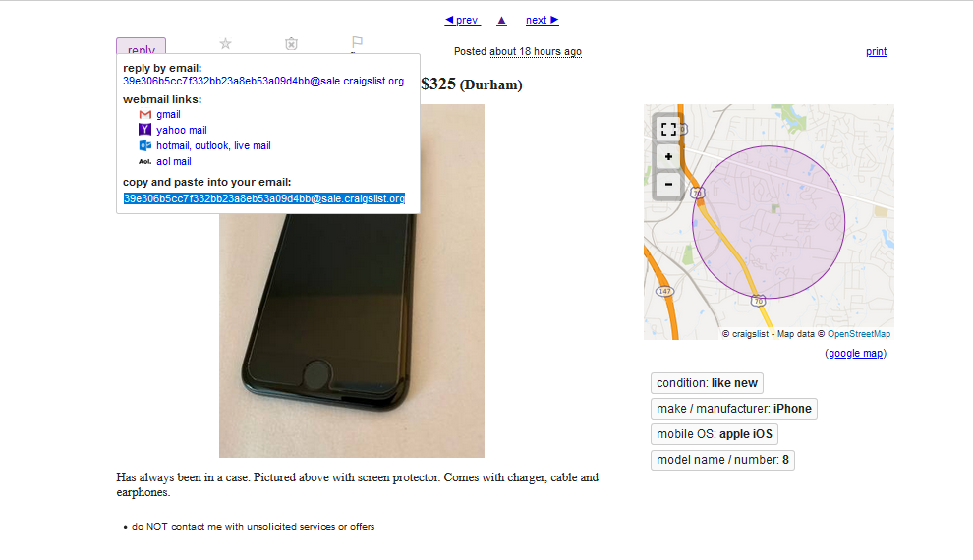Hide this posting with the trash icon
This screenshot has width=973, height=560.
click(291, 43)
